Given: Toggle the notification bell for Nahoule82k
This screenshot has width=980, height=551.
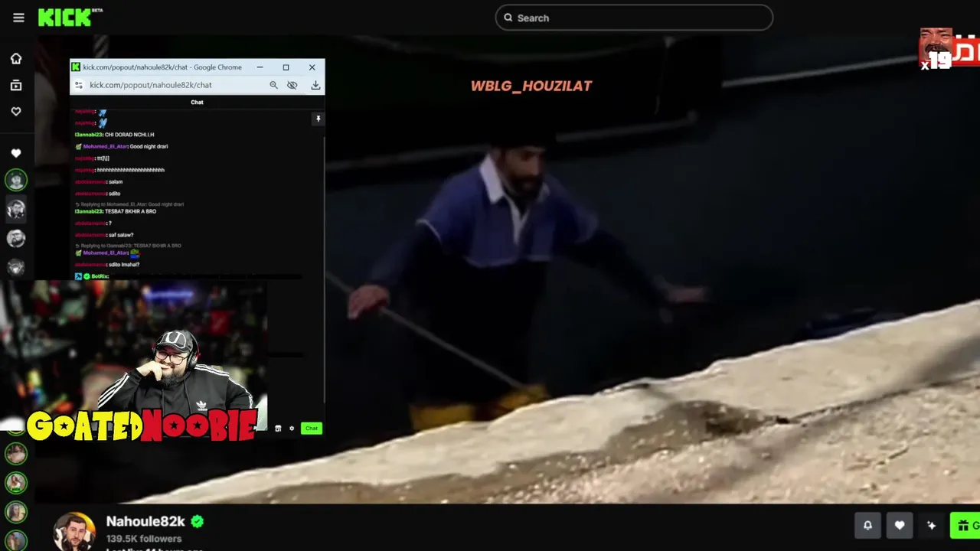Looking at the screenshot, I should click(867, 525).
